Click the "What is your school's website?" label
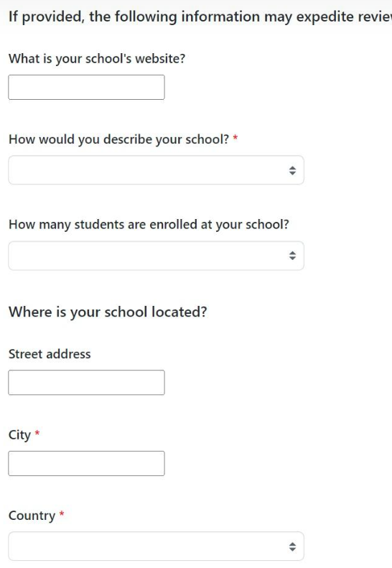 (97, 59)
